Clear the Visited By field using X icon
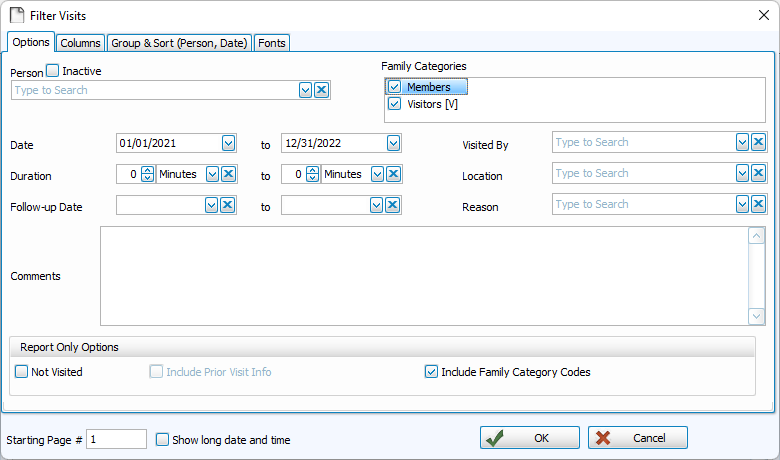The width and height of the screenshot is (780, 460). click(758, 142)
